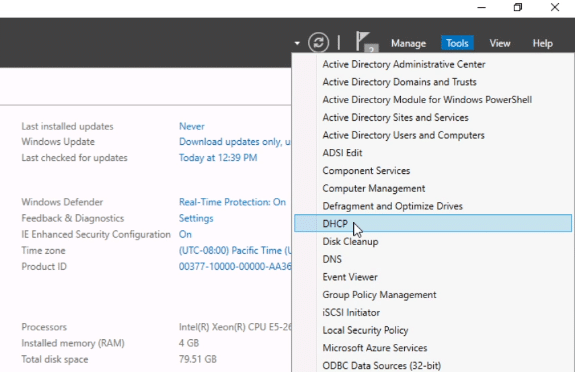Viewport: 575px width, 372px height.
Task: Click the Windows Defender label
Action: (62, 202)
